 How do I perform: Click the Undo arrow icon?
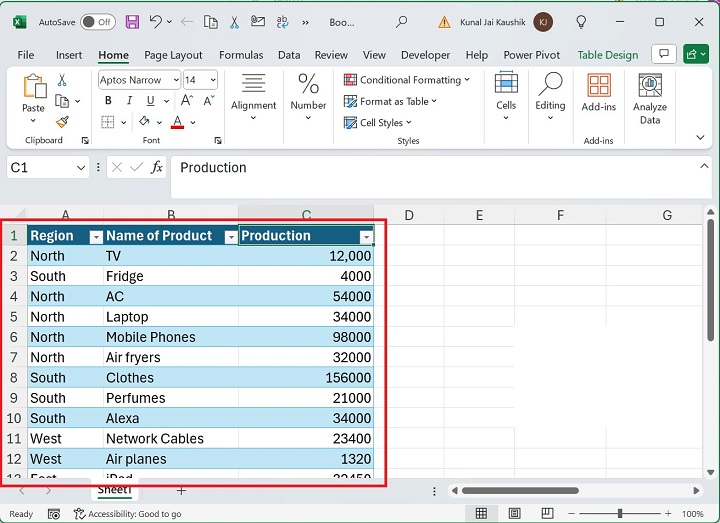coord(156,22)
